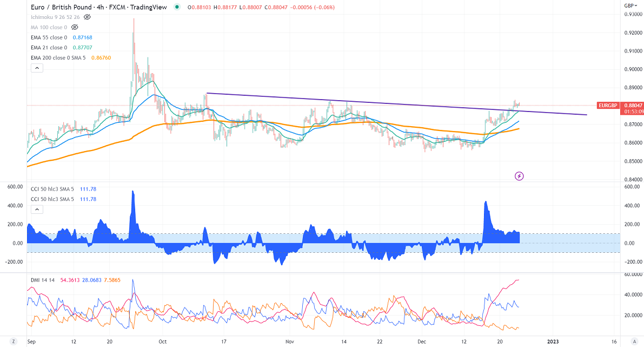This screenshot has height=347, width=644.
Task: Click the Oct label on time axis
Action: tap(163, 342)
